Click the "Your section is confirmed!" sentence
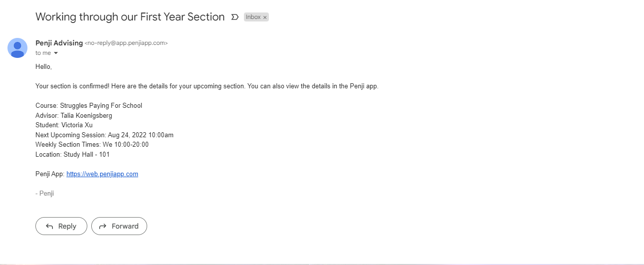Screen dimensions: 644x265 207,86
